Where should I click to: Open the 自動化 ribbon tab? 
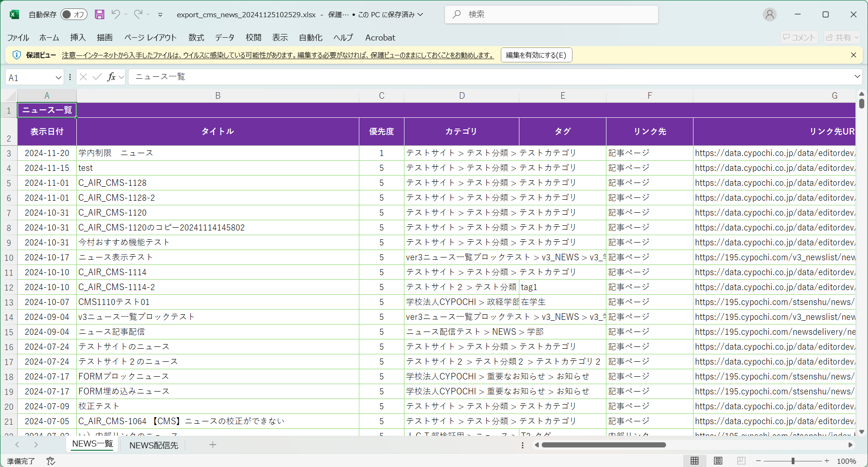click(310, 38)
